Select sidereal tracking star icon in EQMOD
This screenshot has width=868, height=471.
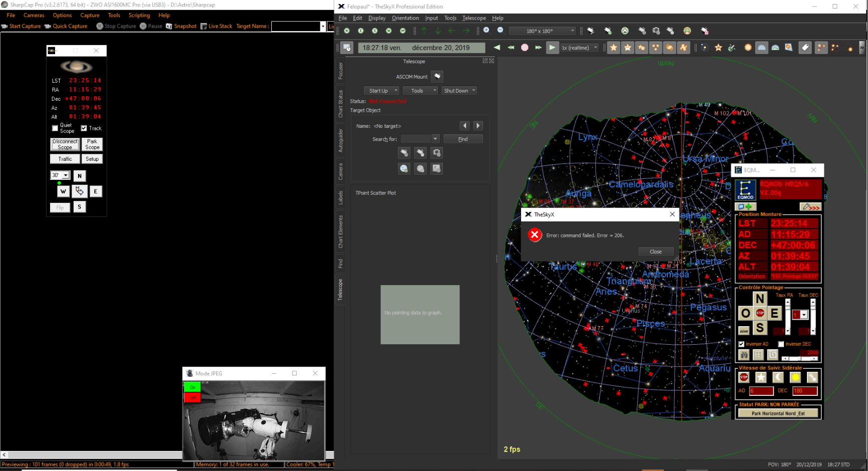761,377
